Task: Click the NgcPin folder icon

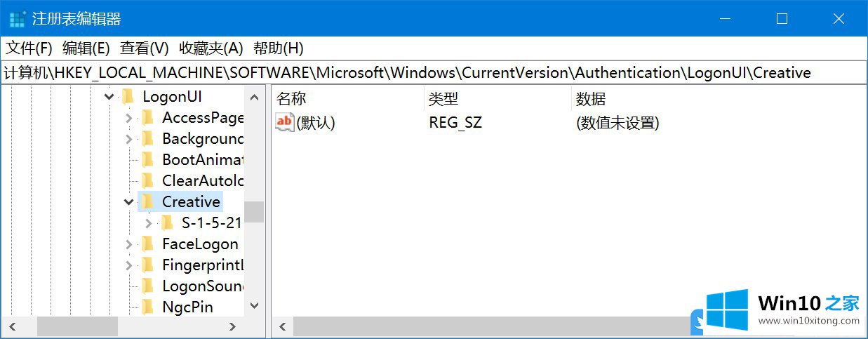Action: (x=147, y=307)
